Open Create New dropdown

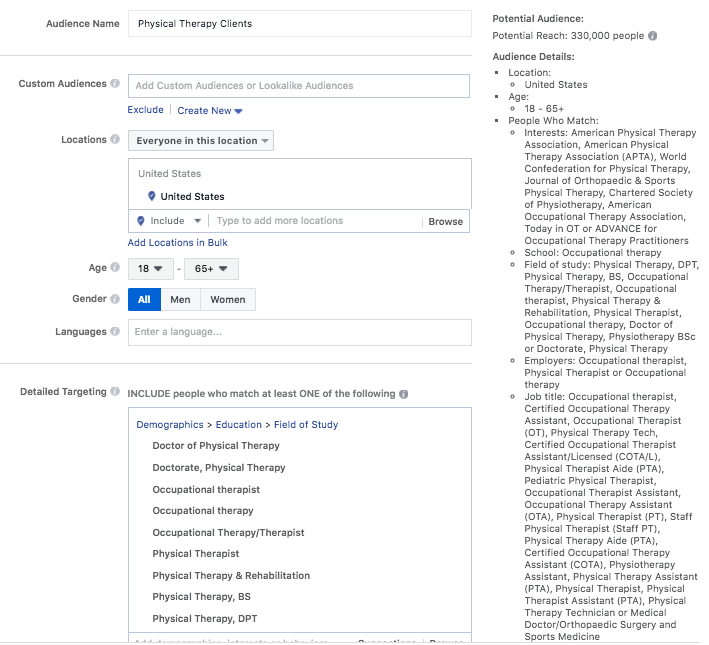click(210, 111)
